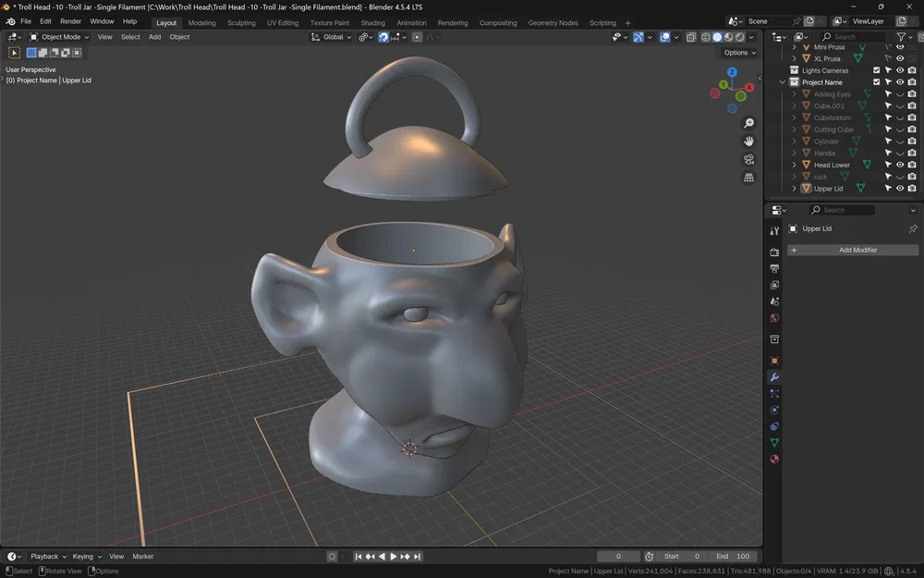Uncheck the Project Name collection checkbox
The image size is (924, 578).
[876, 81]
